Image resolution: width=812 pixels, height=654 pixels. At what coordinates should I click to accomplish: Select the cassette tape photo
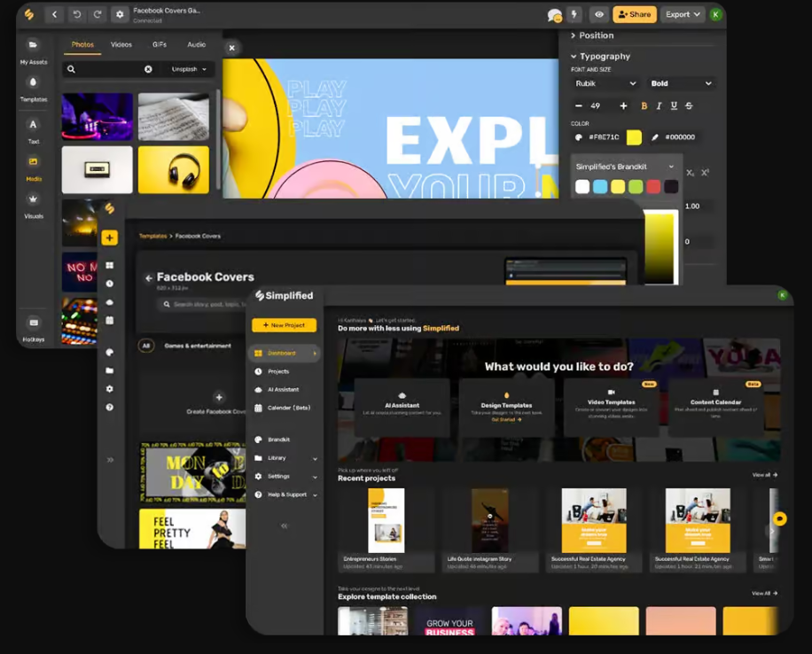(97, 169)
